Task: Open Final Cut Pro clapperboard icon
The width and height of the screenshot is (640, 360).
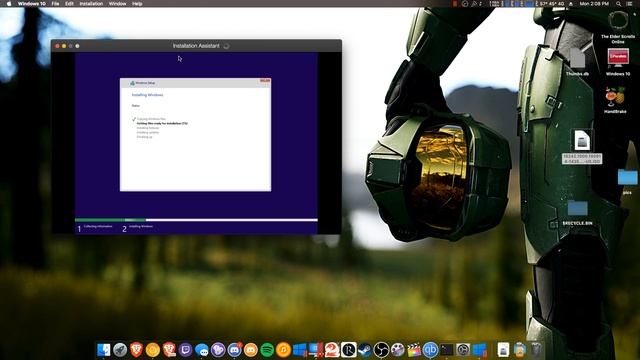Action: click(x=414, y=350)
